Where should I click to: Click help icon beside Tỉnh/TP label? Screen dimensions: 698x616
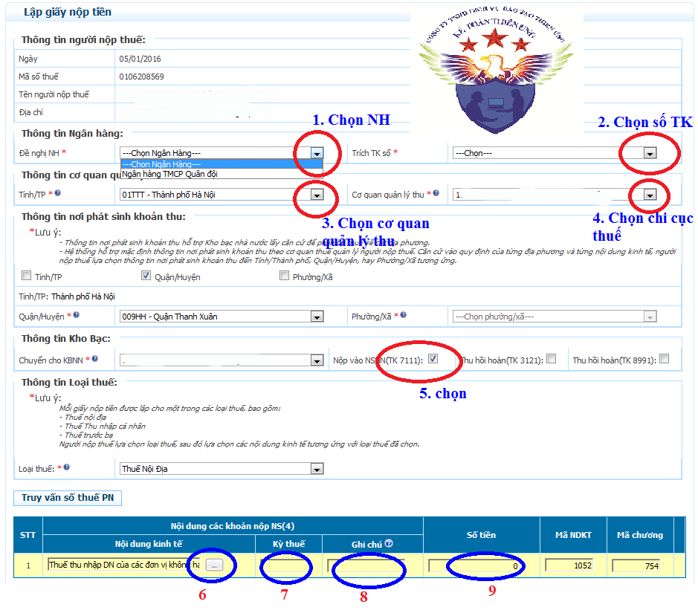tap(58, 194)
